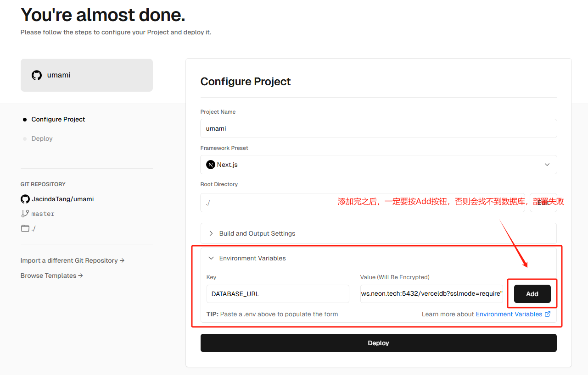Click the Configure Project heading

click(246, 82)
